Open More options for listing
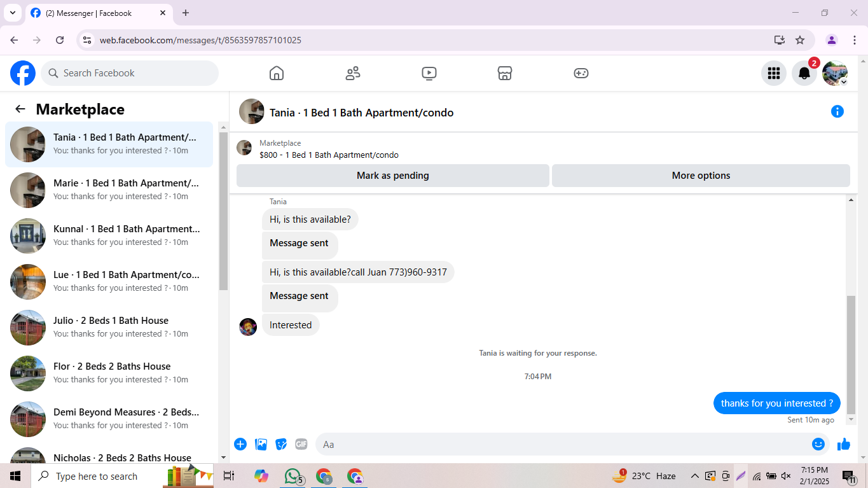The width and height of the screenshot is (868, 488). pos(701,176)
